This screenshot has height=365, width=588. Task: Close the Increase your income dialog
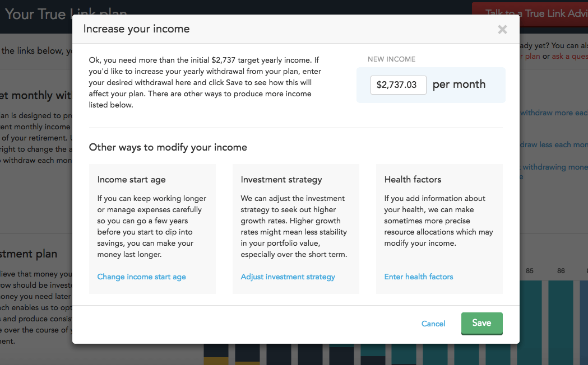point(502,30)
